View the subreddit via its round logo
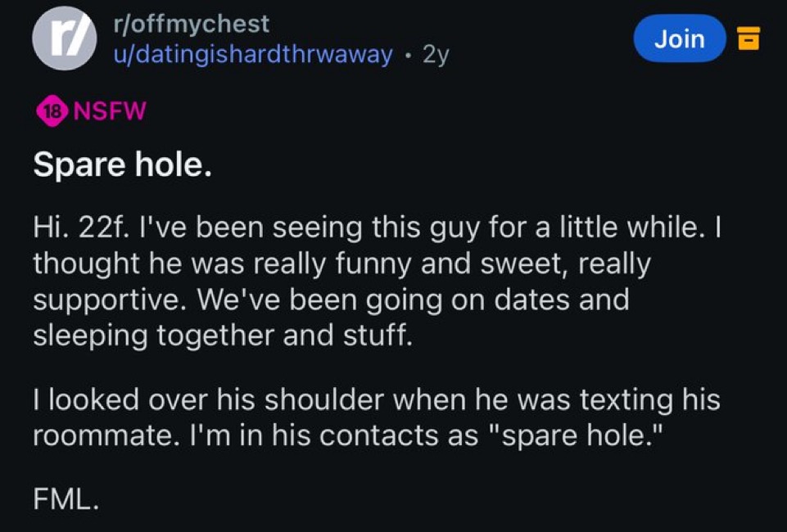The height and width of the screenshot is (532, 787). (65, 38)
